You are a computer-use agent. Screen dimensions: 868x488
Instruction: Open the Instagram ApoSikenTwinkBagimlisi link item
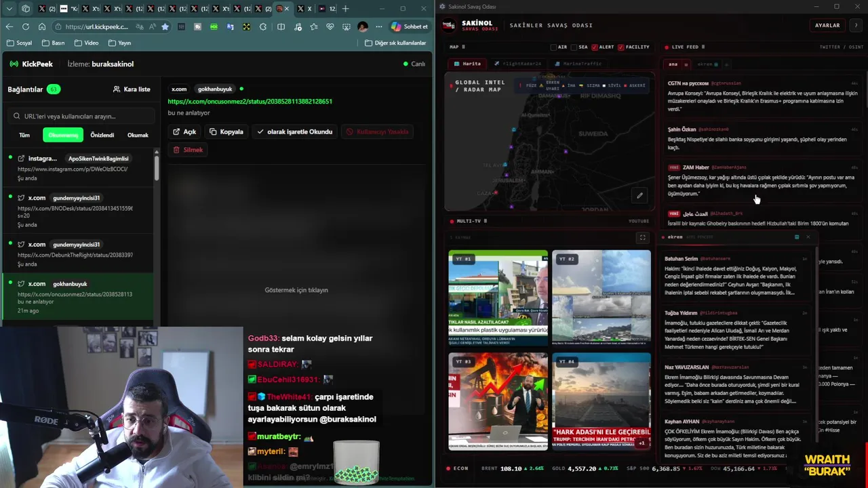77,168
